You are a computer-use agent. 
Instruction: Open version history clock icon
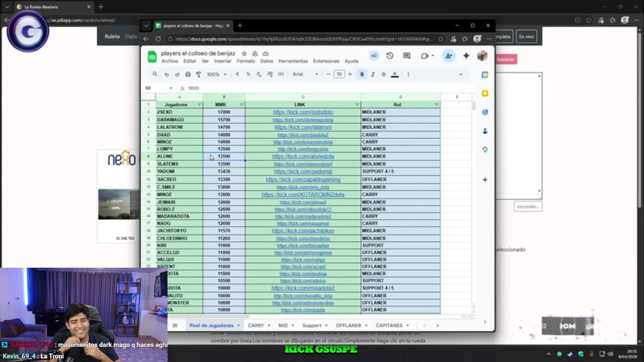click(390, 56)
